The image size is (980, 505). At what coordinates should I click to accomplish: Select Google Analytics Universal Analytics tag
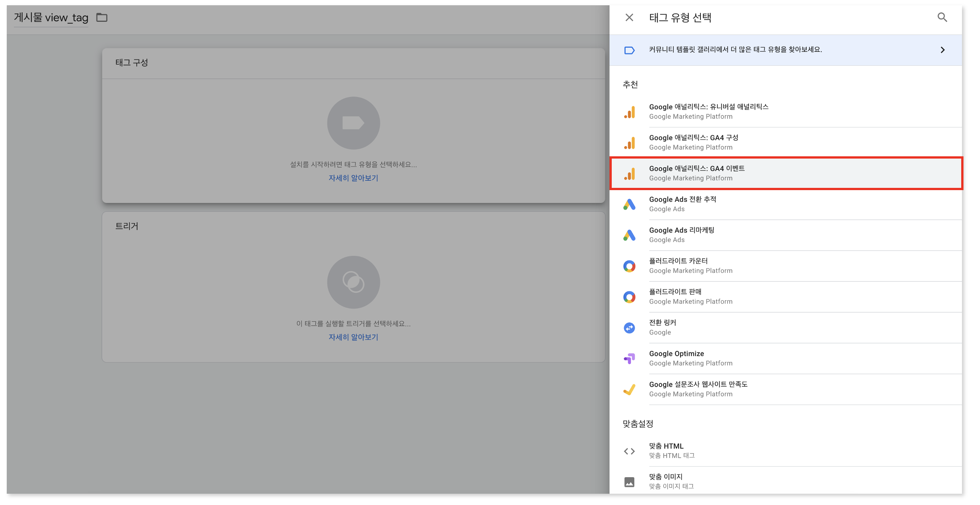tap(785, 112)
